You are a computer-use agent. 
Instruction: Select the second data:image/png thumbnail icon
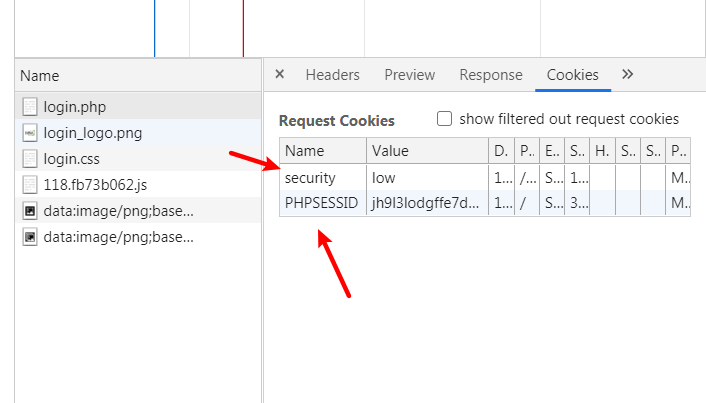point(30,237)
